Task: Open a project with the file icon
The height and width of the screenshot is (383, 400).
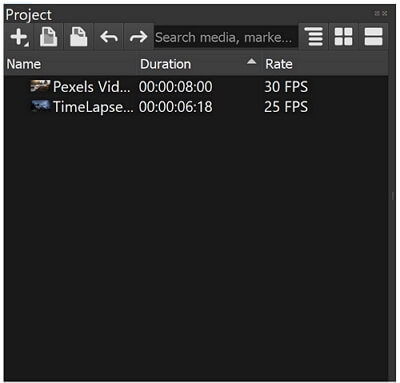Action: 49,37
